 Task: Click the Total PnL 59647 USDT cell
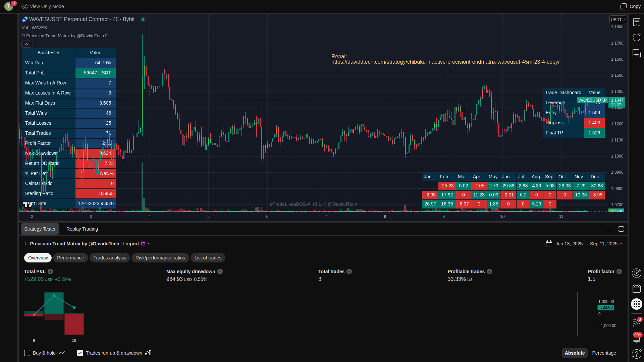96,73
